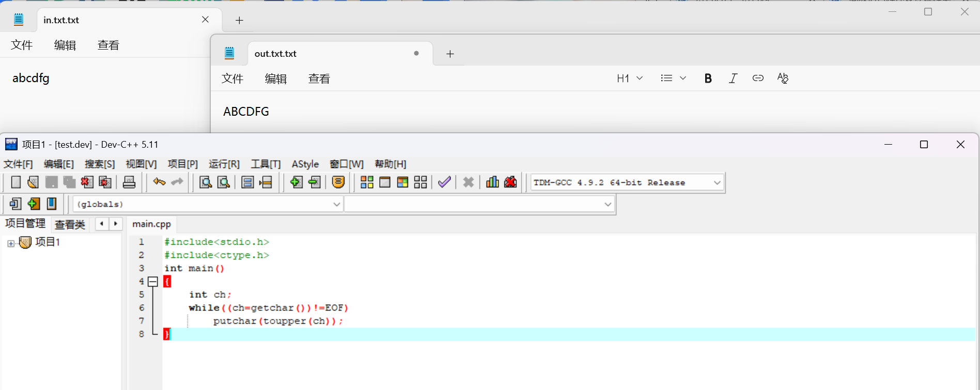Open 查看 menu in out.txt.txt Notepad

(x=319, y=79)
